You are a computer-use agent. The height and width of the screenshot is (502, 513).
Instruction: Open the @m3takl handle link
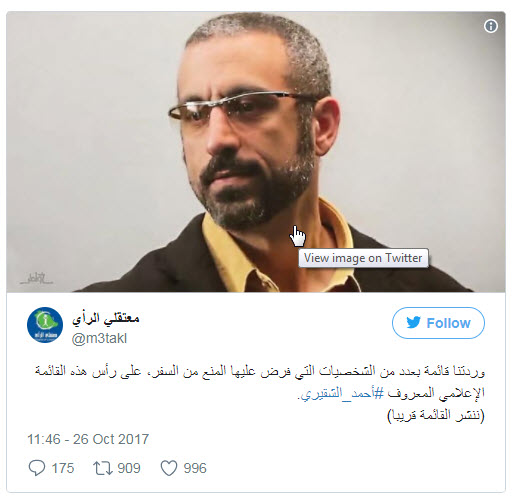(x=99, y=338)
